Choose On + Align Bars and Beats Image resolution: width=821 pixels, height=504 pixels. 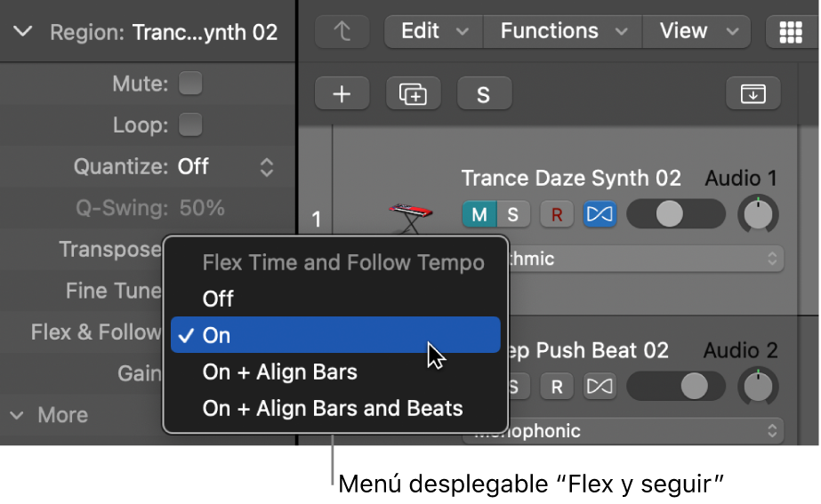(x=335, y=408)
